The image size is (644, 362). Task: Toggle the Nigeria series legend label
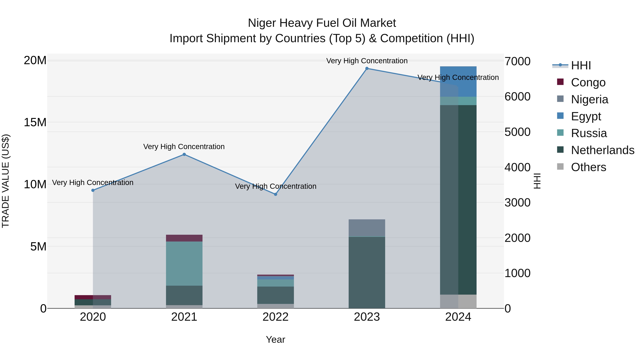(589, 99)
